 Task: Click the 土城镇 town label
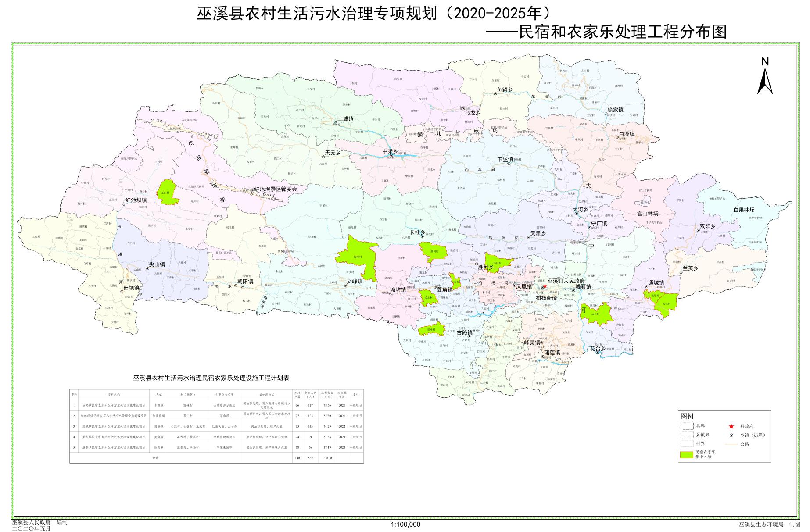(345, 119)
